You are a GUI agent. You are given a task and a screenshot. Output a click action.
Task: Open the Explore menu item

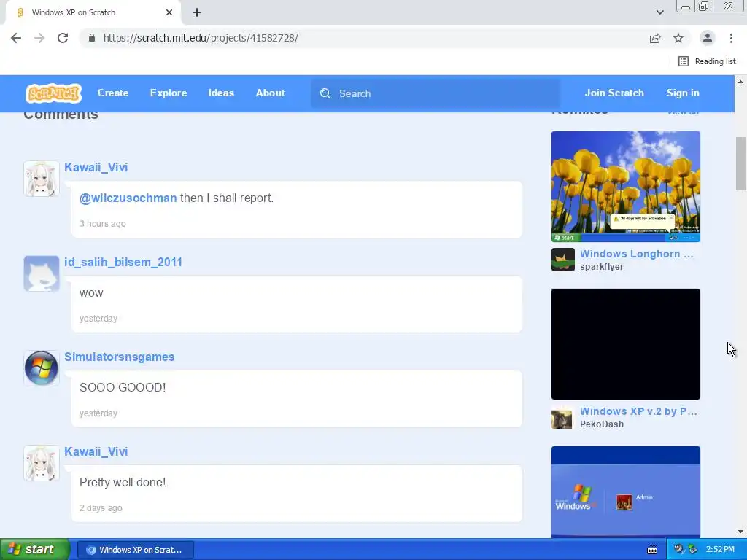click(x=169, y=93)
